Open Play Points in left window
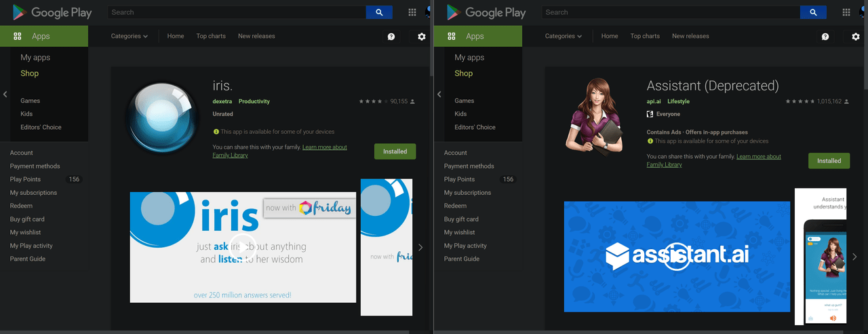Image resolution: width=868 pixels, height=334 pixels. click(25, 179)
